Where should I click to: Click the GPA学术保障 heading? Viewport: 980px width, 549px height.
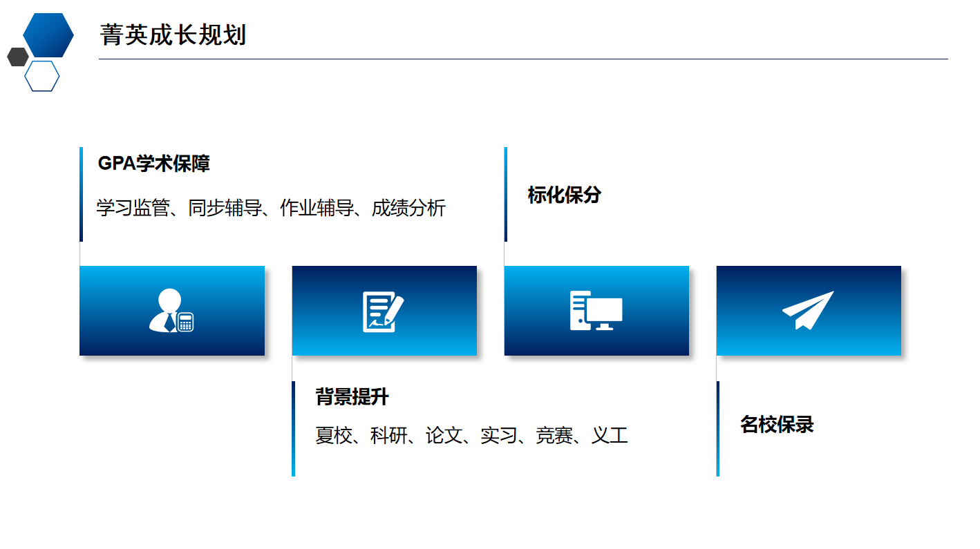point(154,164)
